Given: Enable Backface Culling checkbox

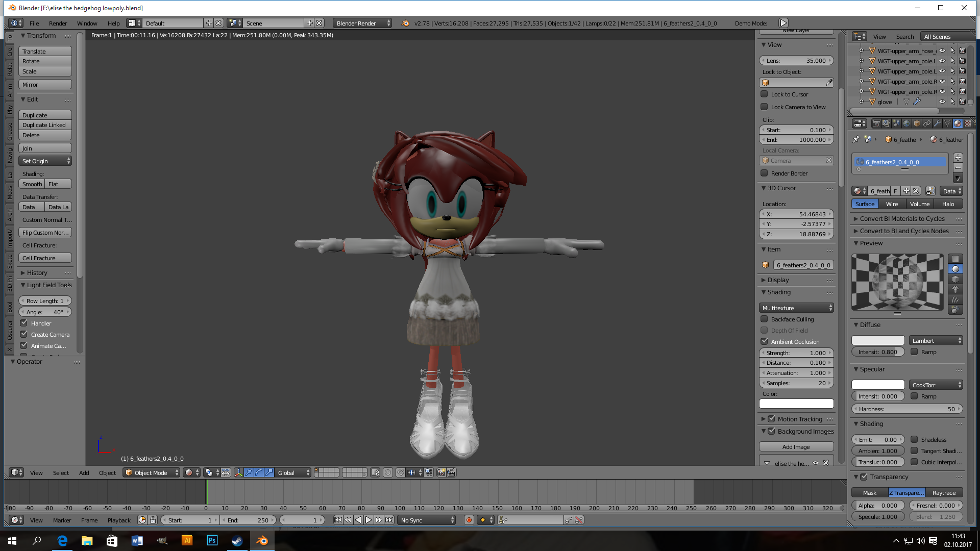Looking at the screenshot, I should [764, 319].
